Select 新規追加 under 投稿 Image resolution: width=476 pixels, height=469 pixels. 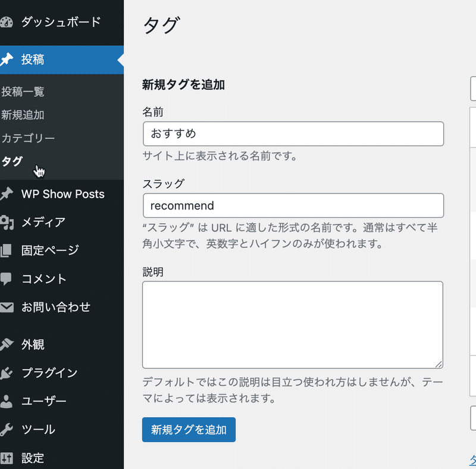coord(23,115)
